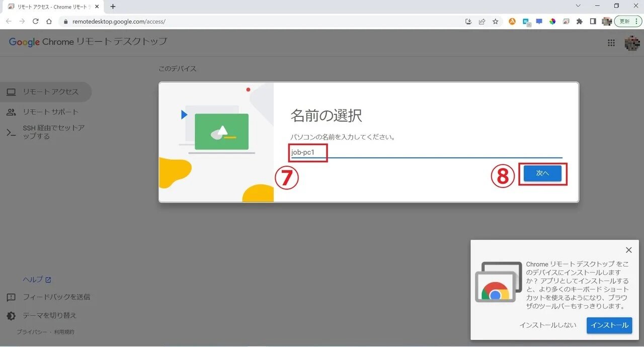The height and width of the screenshot is (347, 644).
Task: Open the 利用規約 link
Action: click(x=64, y=332)
